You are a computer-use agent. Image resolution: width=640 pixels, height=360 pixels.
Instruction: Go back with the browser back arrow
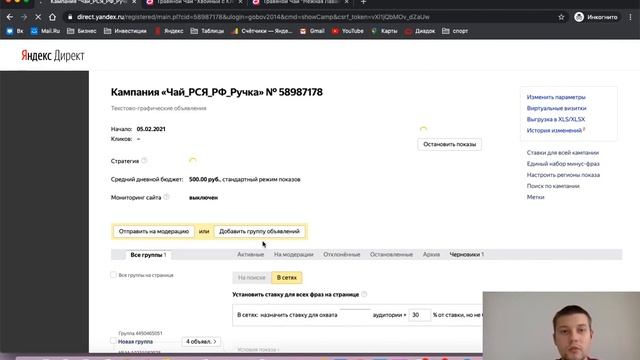click(x=9, y=17)
